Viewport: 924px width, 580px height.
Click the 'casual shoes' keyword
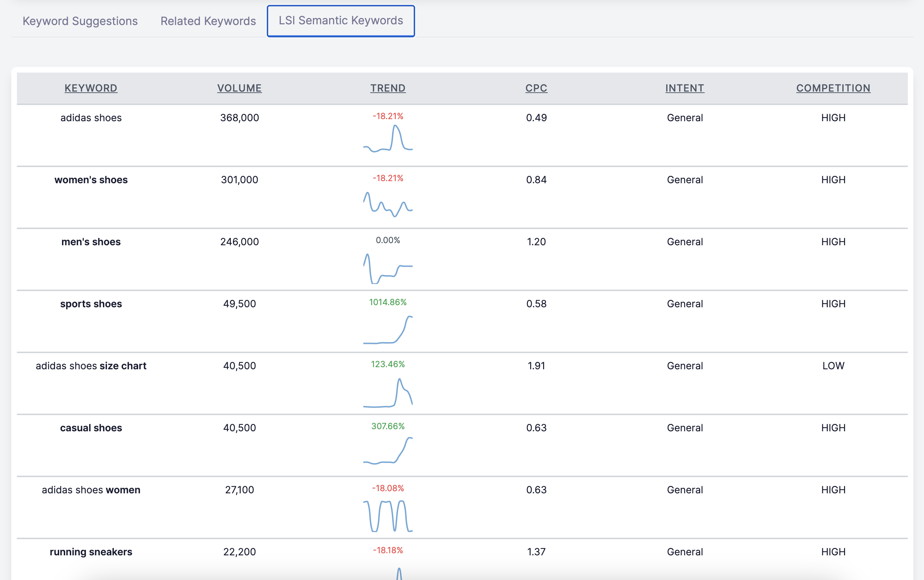coord(91,427)
